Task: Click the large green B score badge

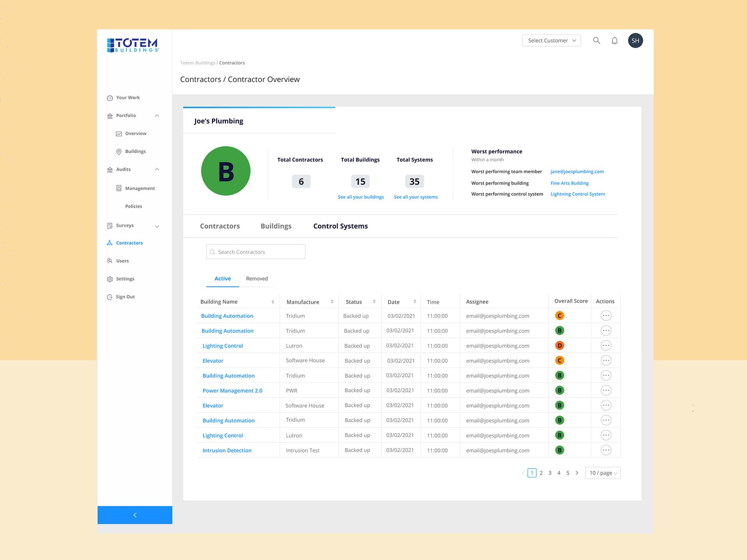Action: (x=226, y=171)
